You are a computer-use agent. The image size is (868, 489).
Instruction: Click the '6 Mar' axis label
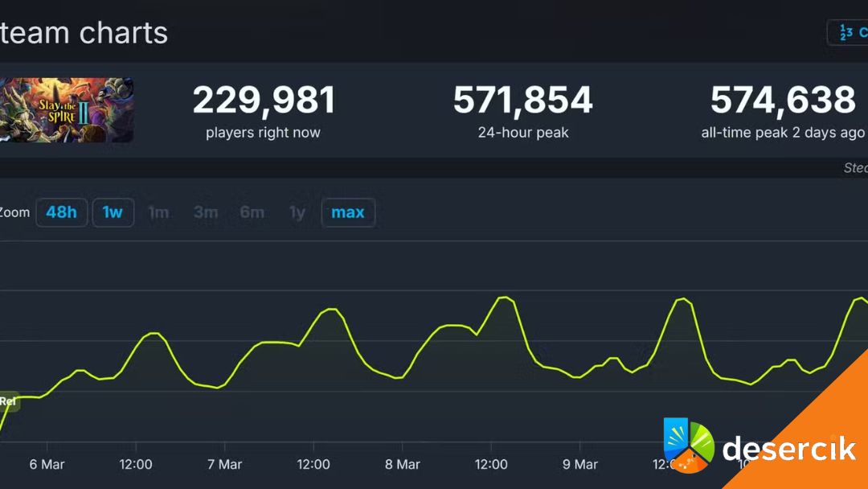47,465
